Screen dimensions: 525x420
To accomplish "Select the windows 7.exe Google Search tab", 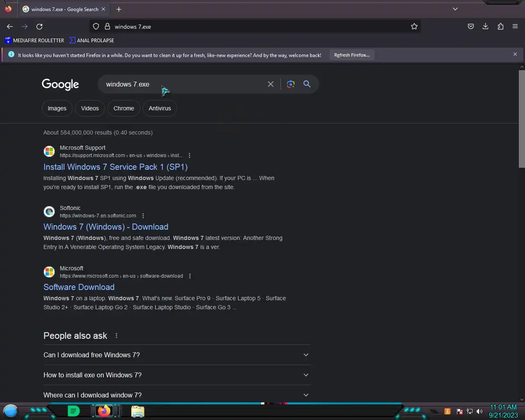I will 64,9.
